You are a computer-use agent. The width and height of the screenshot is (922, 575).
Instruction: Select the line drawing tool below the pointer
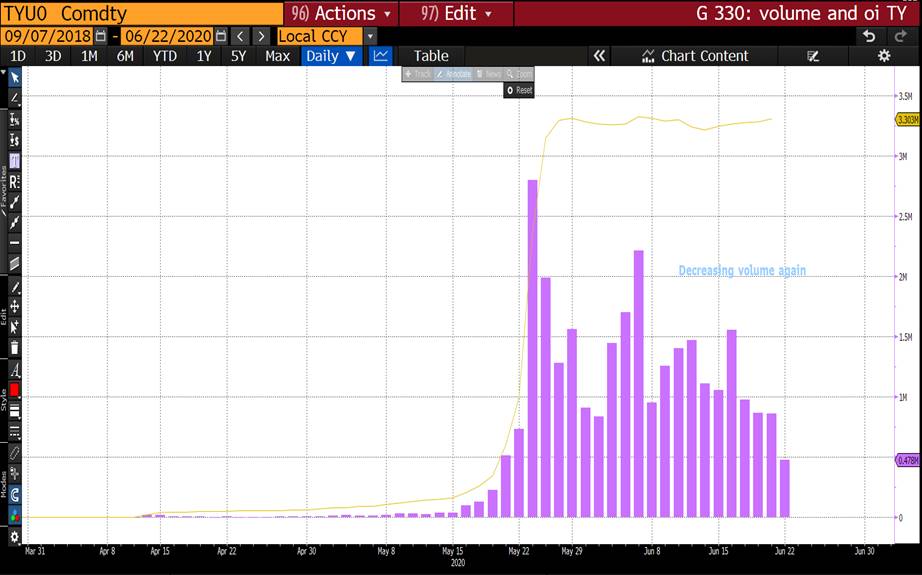(15, 98)
